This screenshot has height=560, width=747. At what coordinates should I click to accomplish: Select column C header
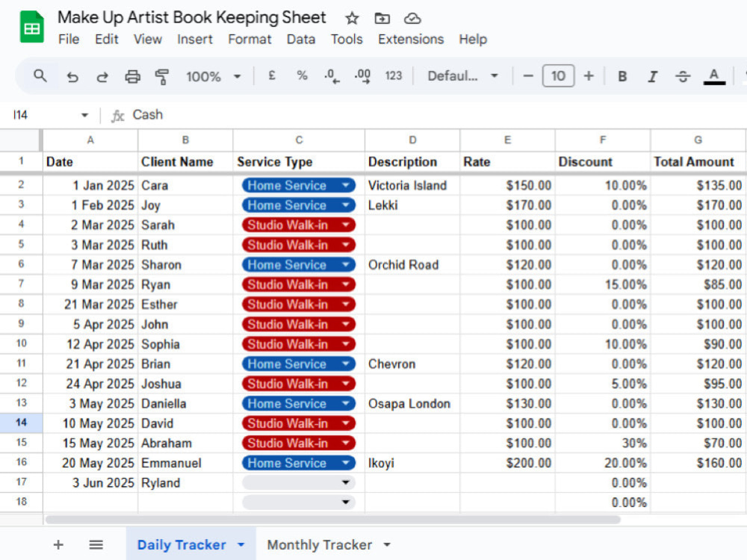coord(299,140)
